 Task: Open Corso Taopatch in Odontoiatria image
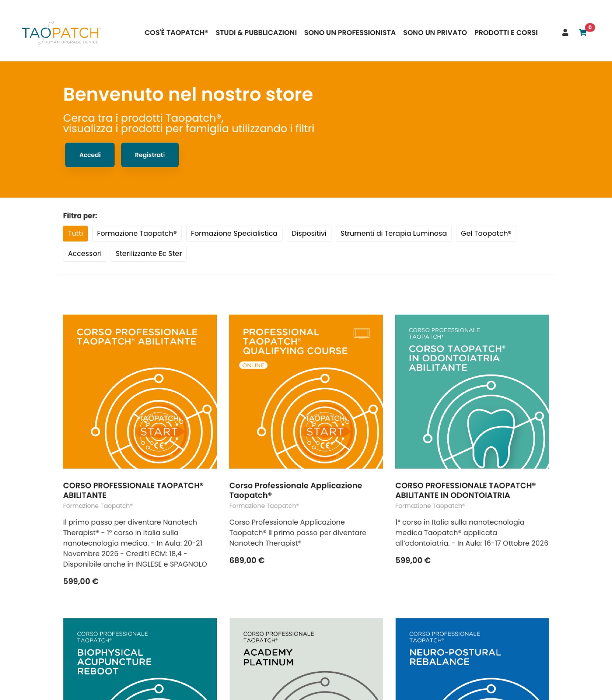coord(472,392)
